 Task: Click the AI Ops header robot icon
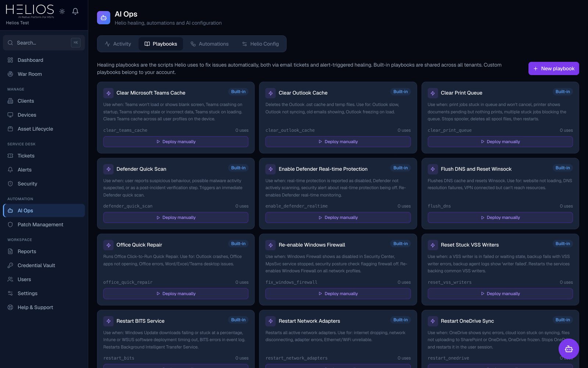tap(104, 18)
